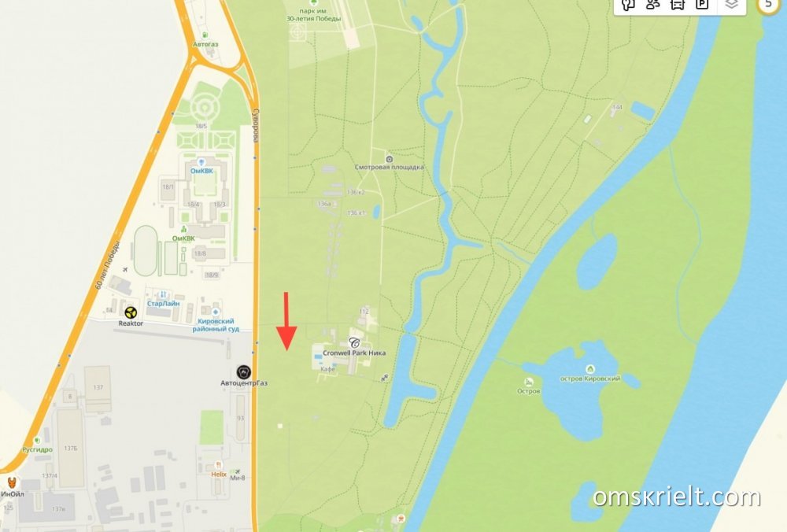The image size is (787, 532).
Task: Open the map layers selector
Action: coord(732,5)
